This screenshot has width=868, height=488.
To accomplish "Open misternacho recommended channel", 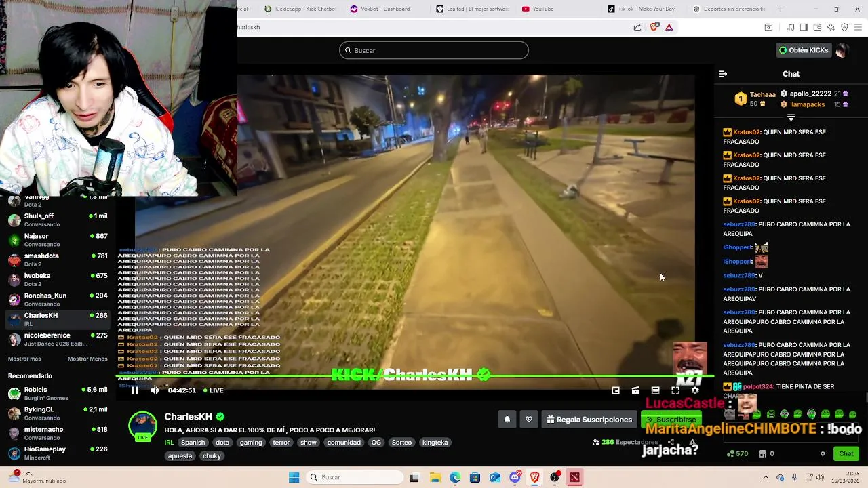I will 58,433.
